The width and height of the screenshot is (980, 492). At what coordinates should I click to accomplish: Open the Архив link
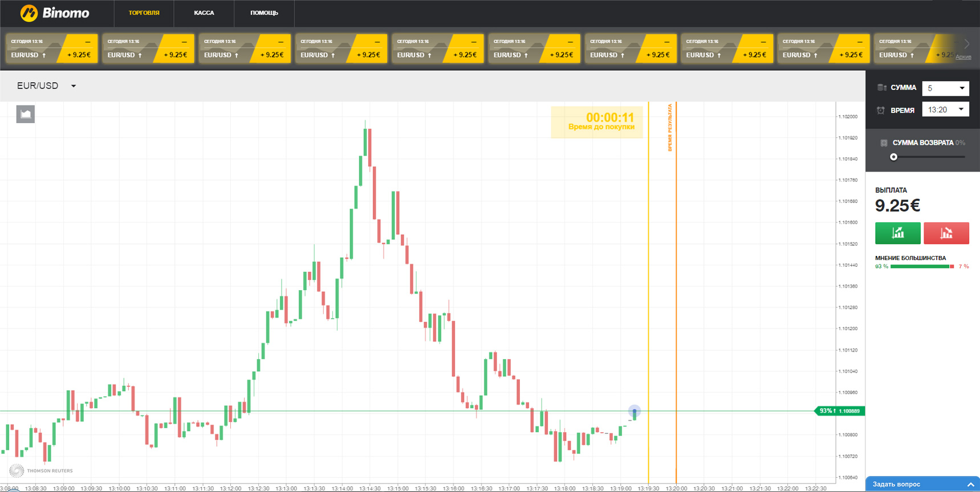963,57
